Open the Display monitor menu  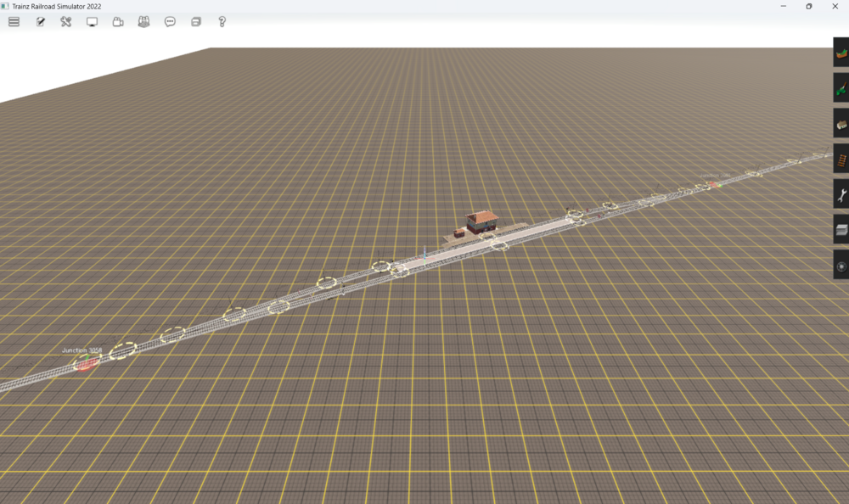click(92, 22)
